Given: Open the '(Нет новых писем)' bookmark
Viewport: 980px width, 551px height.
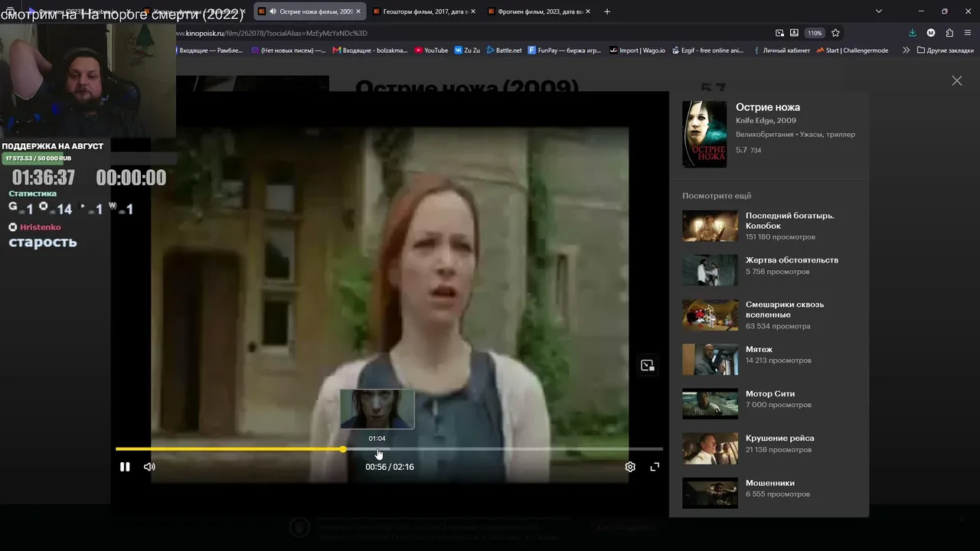Looking at the screenshot, I should tap(287, 51).
